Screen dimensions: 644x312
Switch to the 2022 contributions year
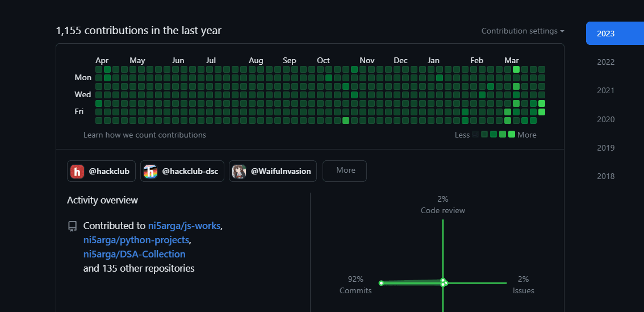click(x=605, y=62)
